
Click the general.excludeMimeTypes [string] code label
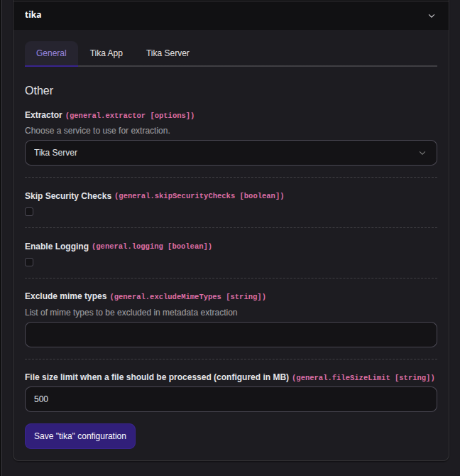pyautogui.click(x=188, y=296)
